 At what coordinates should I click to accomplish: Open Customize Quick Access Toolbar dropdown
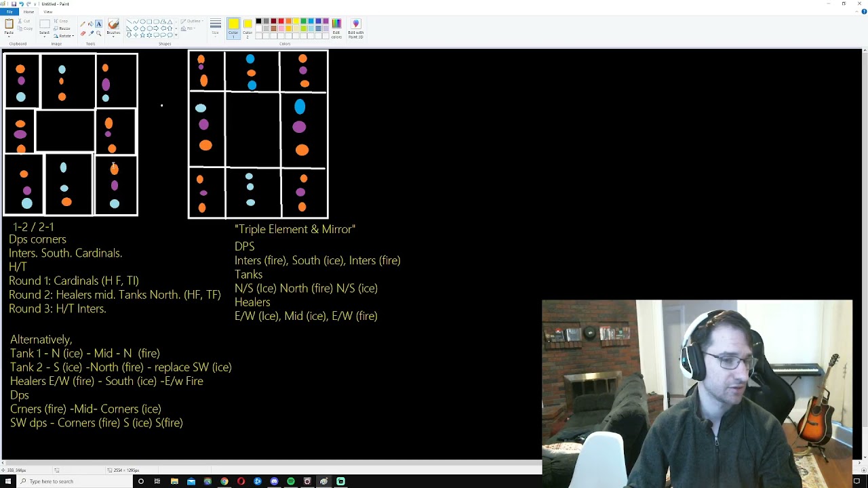[x=35, y=4]
